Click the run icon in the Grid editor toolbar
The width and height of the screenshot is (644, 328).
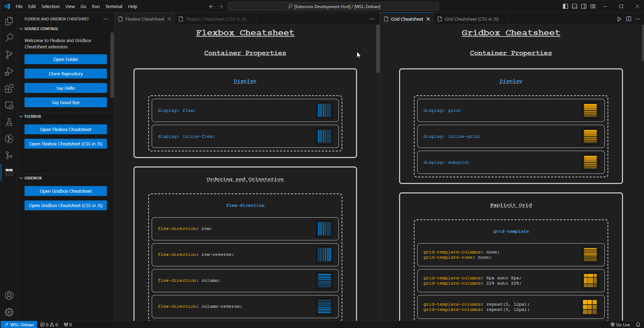click(x=619, y=19)
